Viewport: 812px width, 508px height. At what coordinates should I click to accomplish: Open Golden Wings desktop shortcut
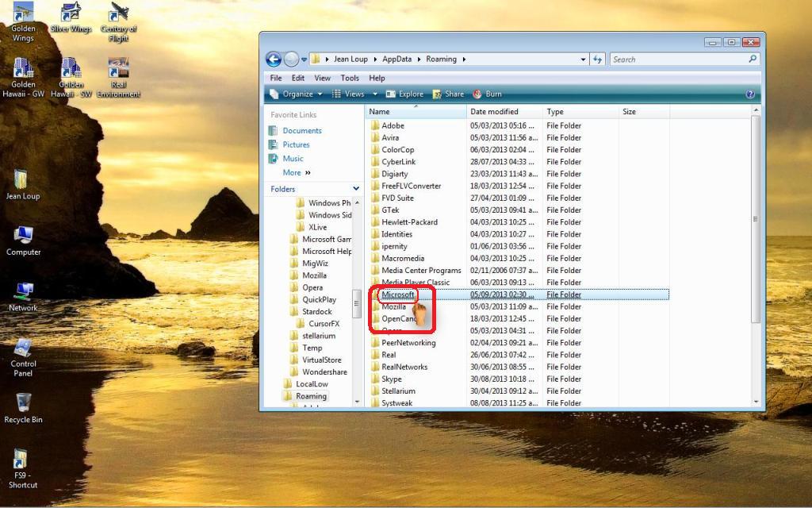click(x=23, y=21)
